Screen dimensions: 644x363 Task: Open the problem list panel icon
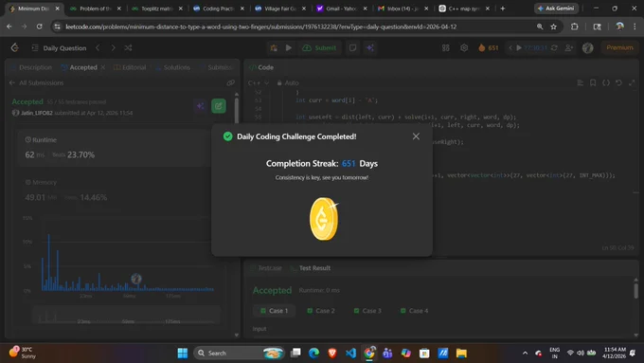35,48
